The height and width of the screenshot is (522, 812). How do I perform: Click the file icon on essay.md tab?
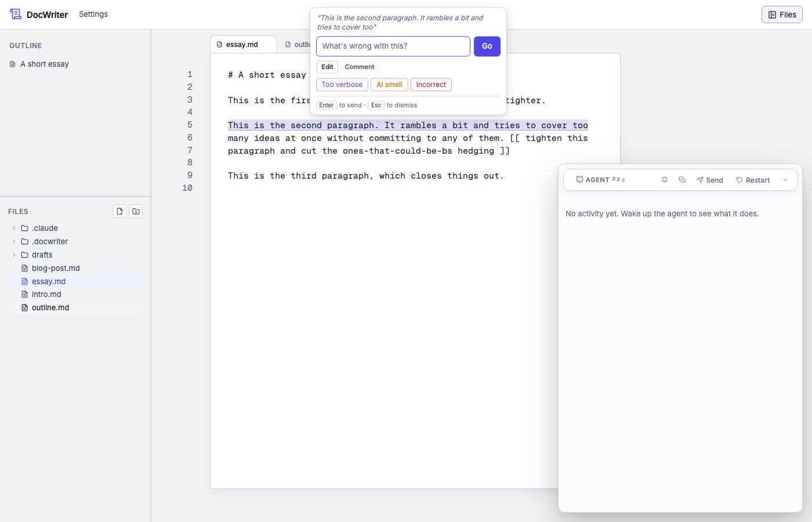pyautogui.click(x=219, y=44)
